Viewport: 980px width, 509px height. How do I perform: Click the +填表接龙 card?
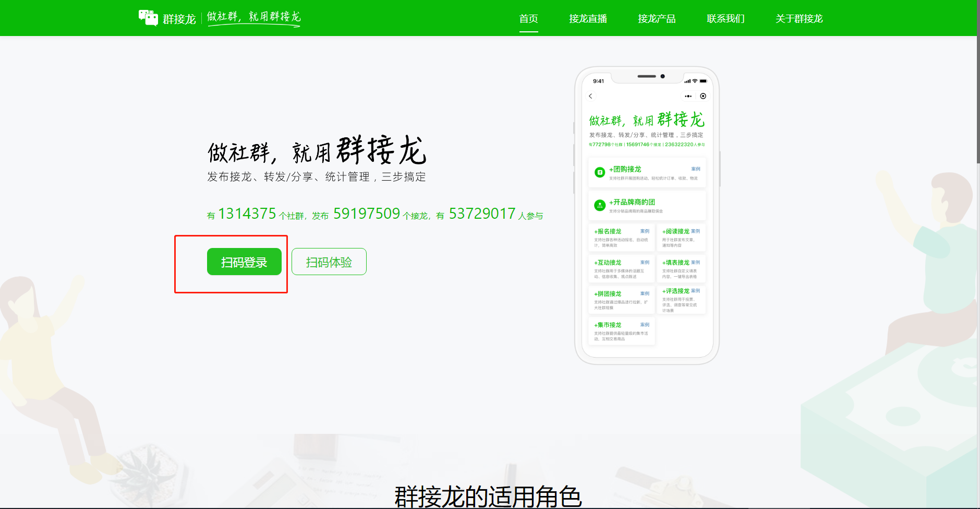[681, 269]
